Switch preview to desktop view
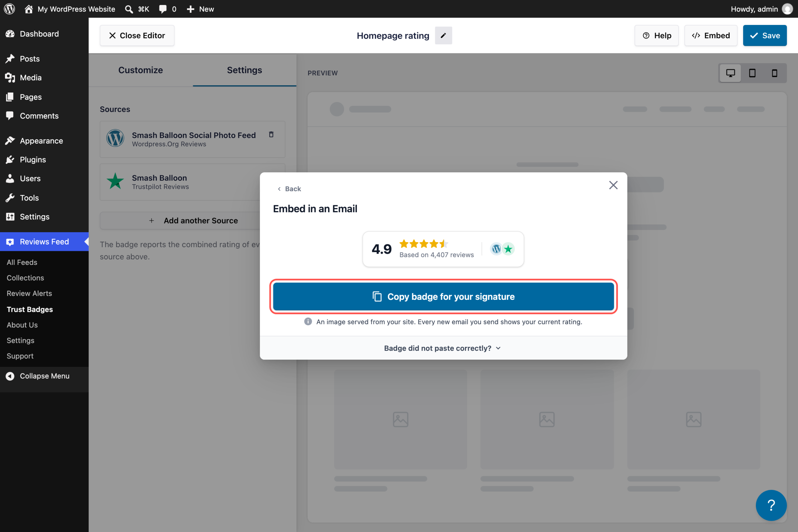The image size is (798, 532). click(730, 73)
